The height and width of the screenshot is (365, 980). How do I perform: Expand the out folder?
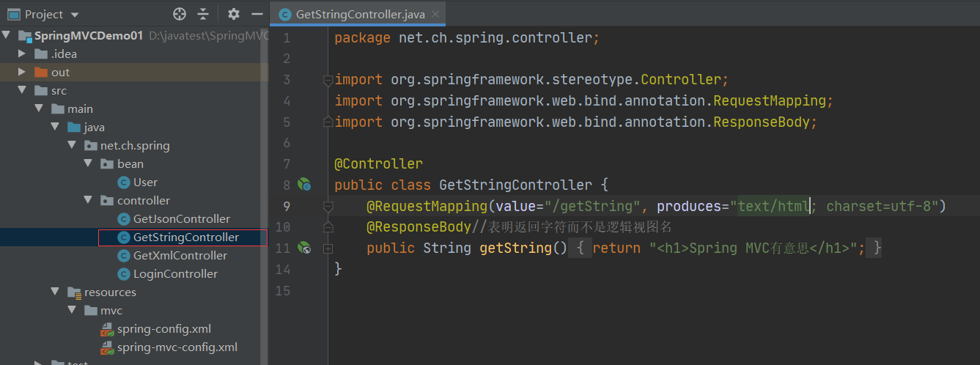point(22,72)
